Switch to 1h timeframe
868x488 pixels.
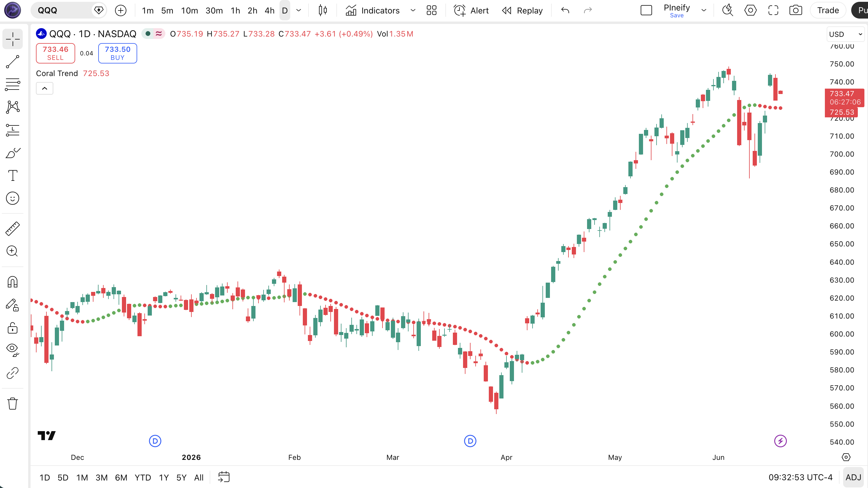point(235,10)
